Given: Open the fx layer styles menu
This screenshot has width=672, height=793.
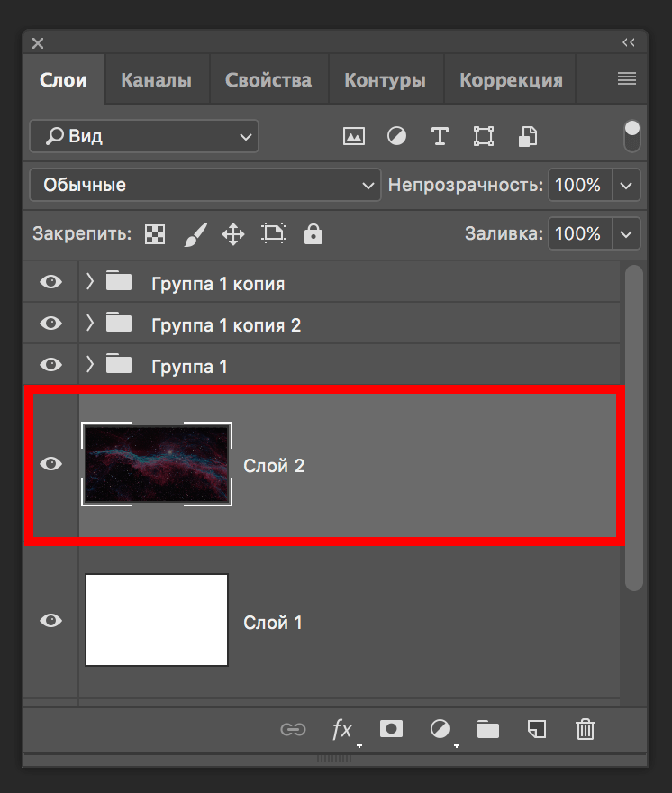Looking at the screenshot, I should click(342, 729).
